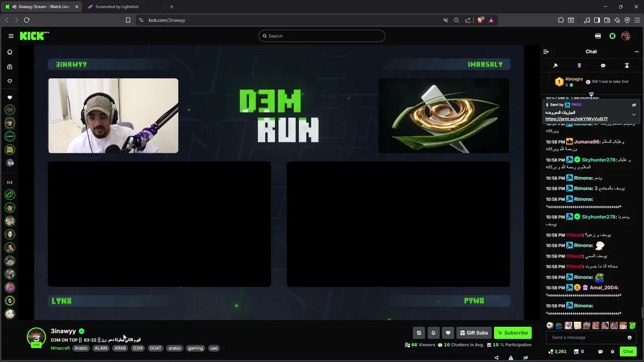
Task: Open the Browse icon in left sidebar
Action: [x=10, y=66]
